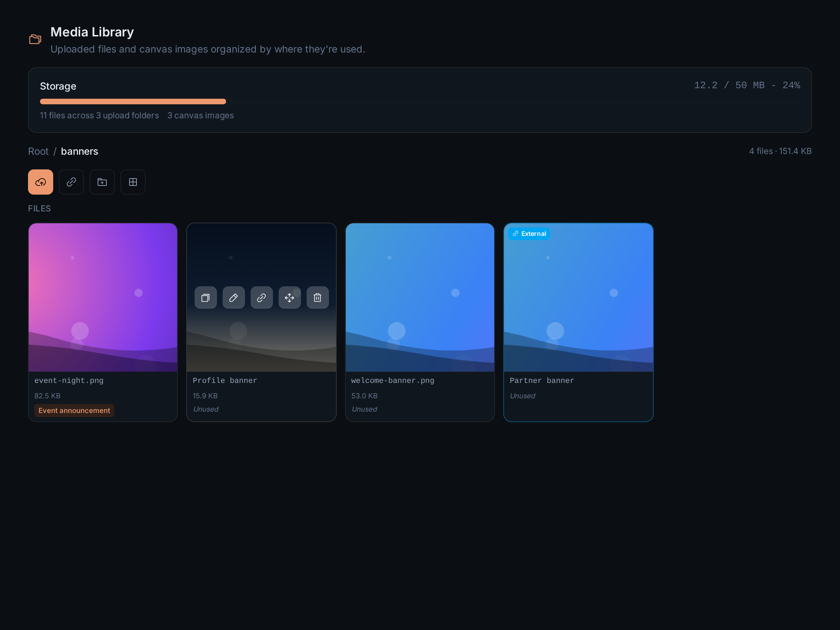Select event-night.png file name

click(69, 380)
